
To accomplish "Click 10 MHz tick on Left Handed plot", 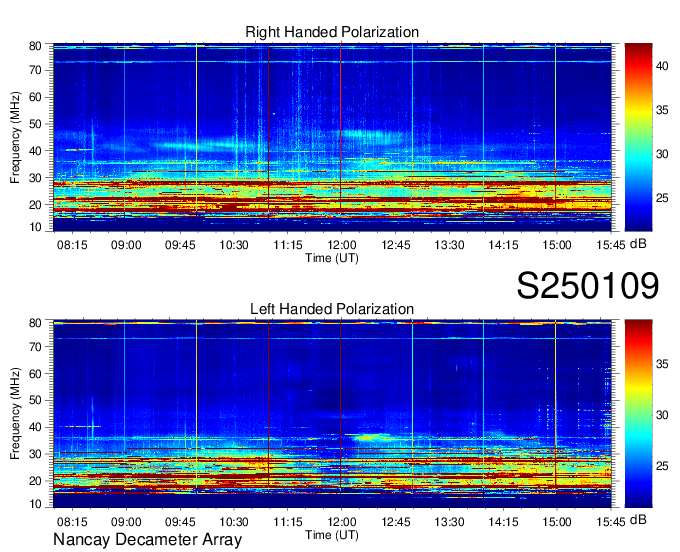I will click(36, 504).
